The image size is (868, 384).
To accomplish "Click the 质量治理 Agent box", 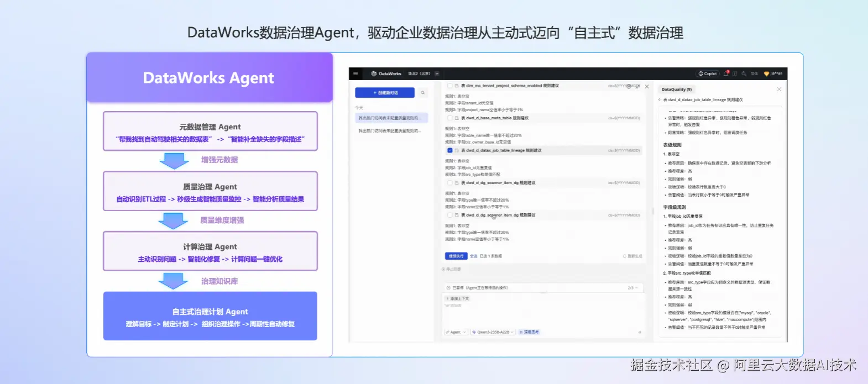I will click(x=210, y=191).
